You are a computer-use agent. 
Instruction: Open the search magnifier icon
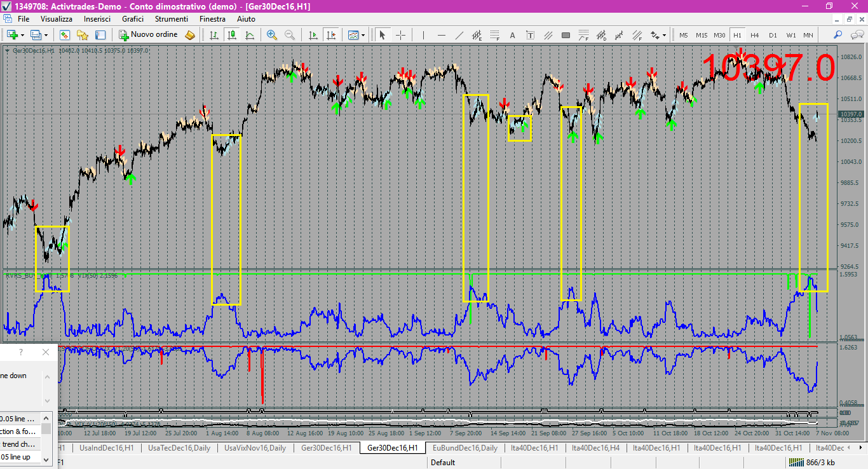838,35
